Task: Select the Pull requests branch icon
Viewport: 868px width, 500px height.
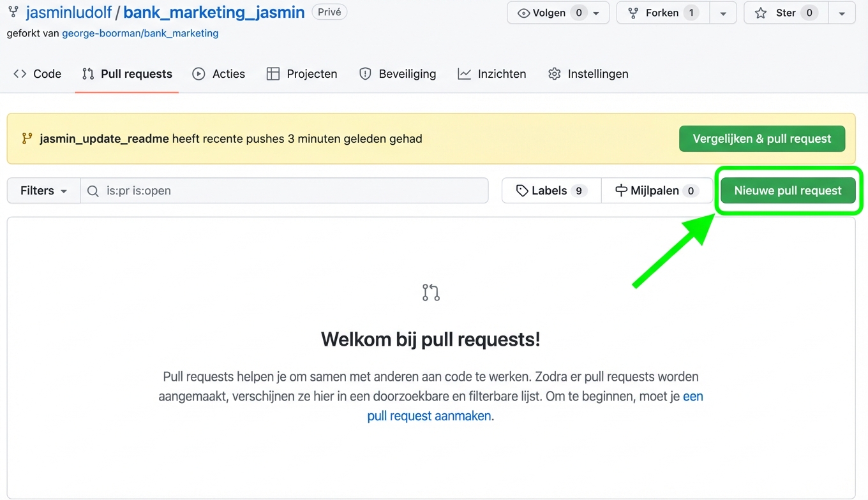Action: point(87,73)
